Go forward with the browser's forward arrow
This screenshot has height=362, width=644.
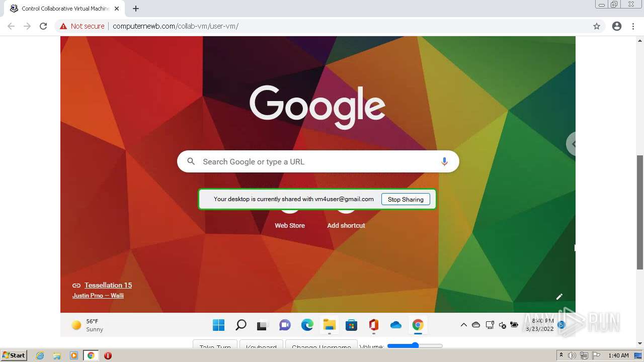(x=27, y=26)
